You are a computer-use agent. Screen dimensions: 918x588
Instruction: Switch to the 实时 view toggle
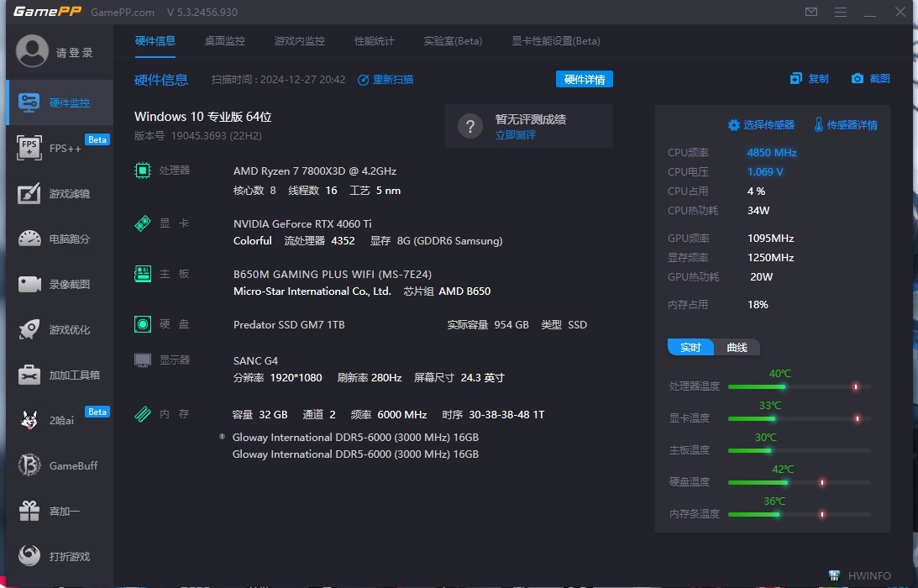click(x=691, y=347)
